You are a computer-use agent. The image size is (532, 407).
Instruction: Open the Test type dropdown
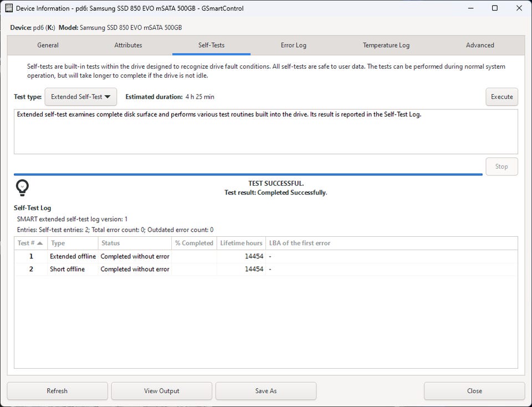click(x=81, y=96)
